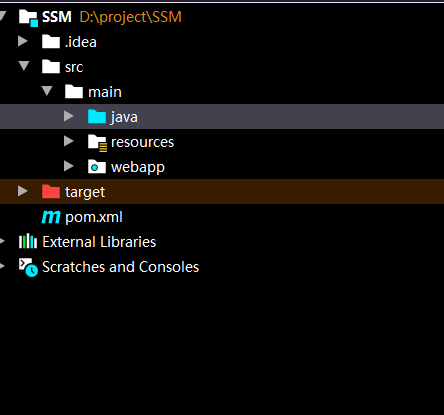Expand the target folder arrow

[23, 191]
